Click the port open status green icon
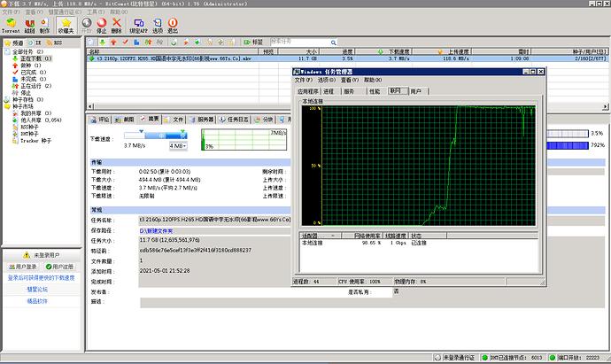Viewport: 611px width, 364px height. coord(553,358)
